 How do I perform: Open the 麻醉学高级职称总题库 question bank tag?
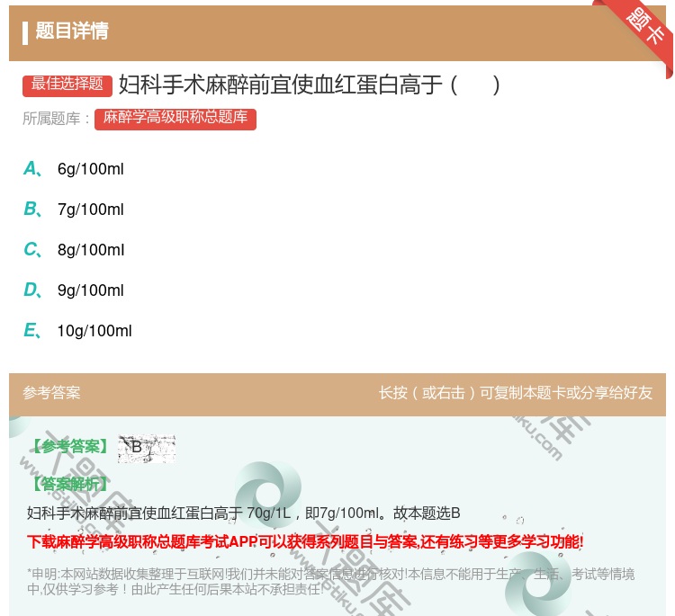[x=175, y=119]
